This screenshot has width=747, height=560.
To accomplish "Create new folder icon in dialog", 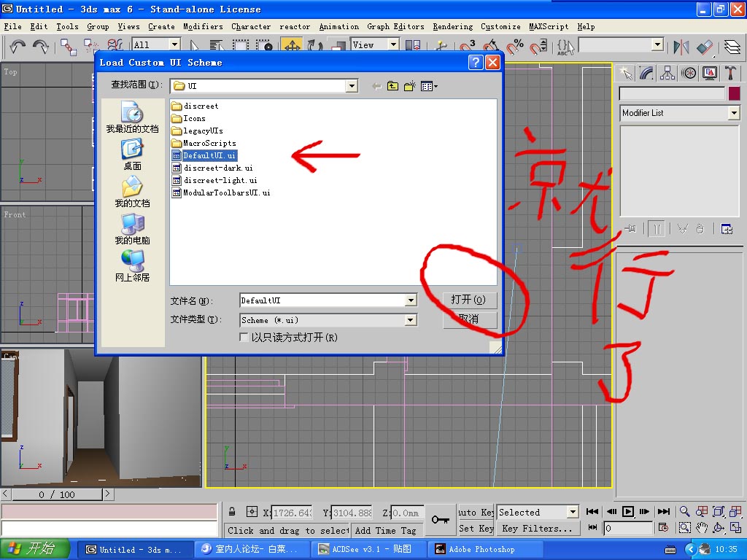I will pyautogui.click(x=410, y=86).
